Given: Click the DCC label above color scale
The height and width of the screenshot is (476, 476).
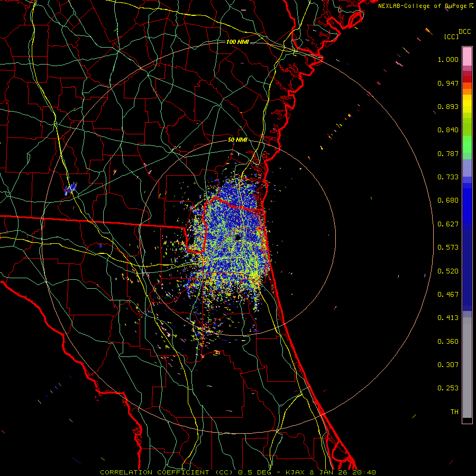Looking at the screenshot, I should (x=464, y=32).
